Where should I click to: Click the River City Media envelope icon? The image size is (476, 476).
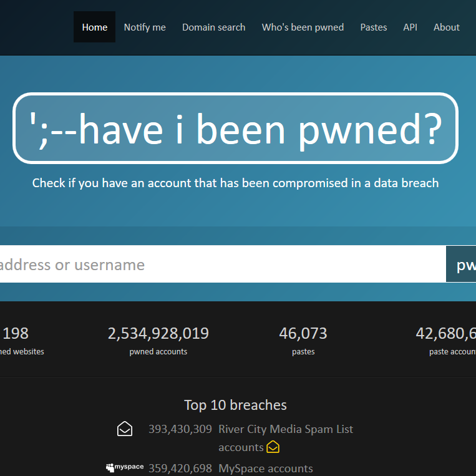[125, 429]
